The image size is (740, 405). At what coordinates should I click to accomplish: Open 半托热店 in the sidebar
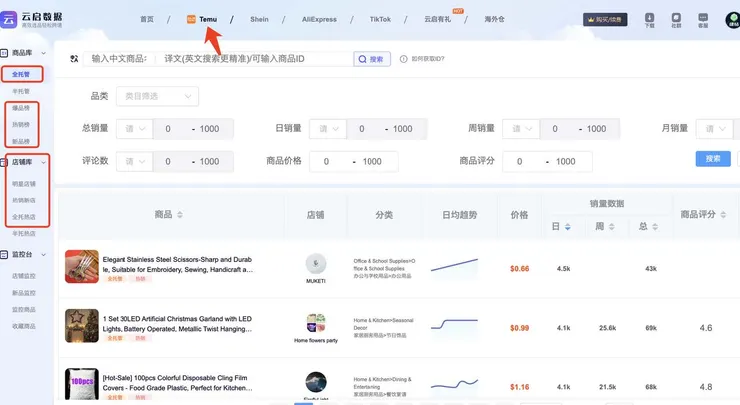[x=24, y=234]
